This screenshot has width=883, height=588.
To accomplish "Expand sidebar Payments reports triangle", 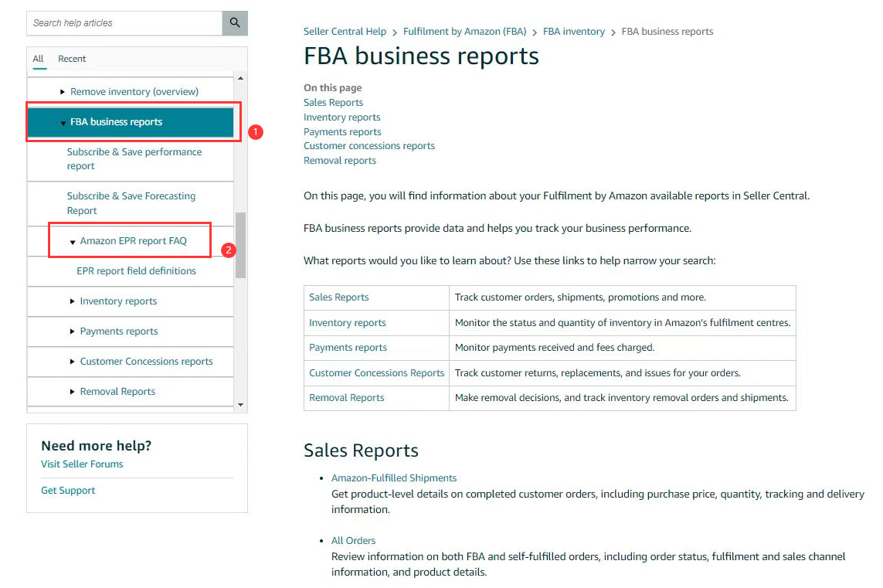I will coord(72,331).
